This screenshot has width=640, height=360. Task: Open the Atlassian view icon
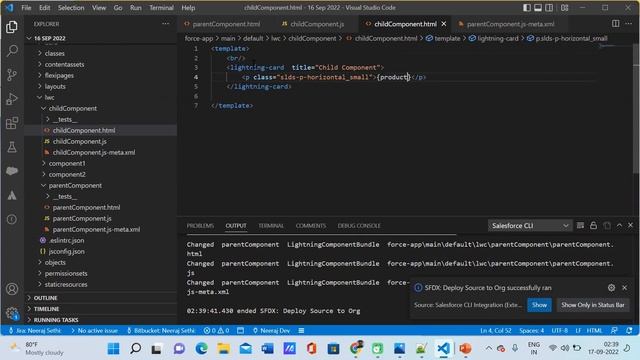(12, 195)
